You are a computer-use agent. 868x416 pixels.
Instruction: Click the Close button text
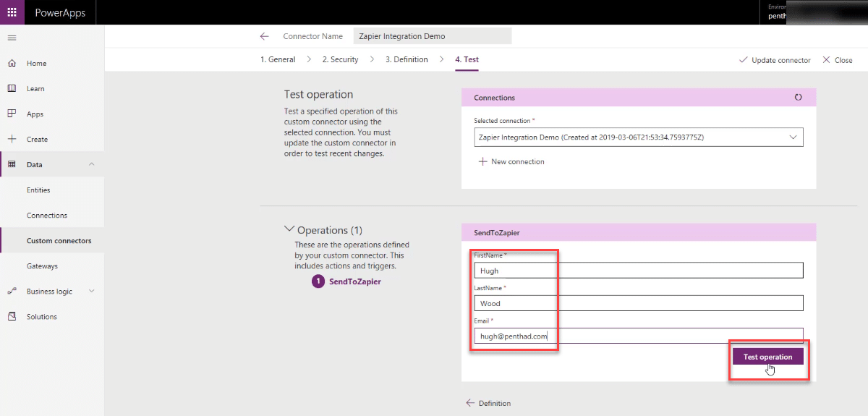click(843, 60)
